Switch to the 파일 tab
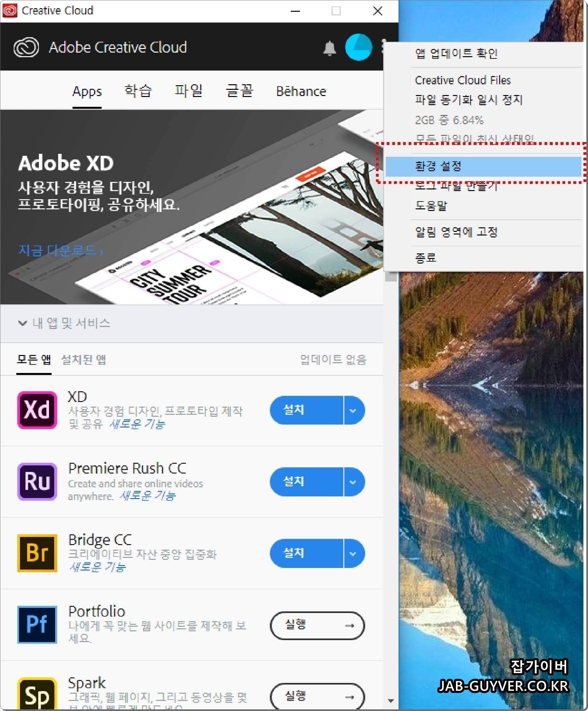 (189, 91)
